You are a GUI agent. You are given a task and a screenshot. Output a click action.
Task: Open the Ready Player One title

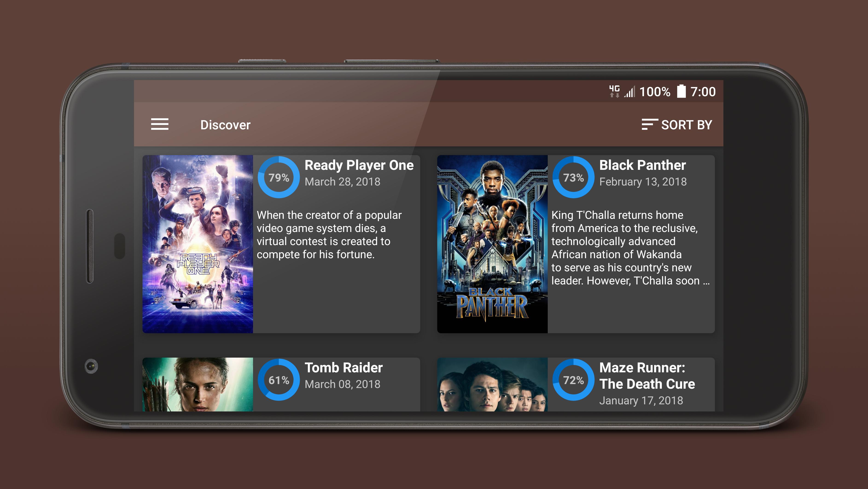(x=359, y=165)
